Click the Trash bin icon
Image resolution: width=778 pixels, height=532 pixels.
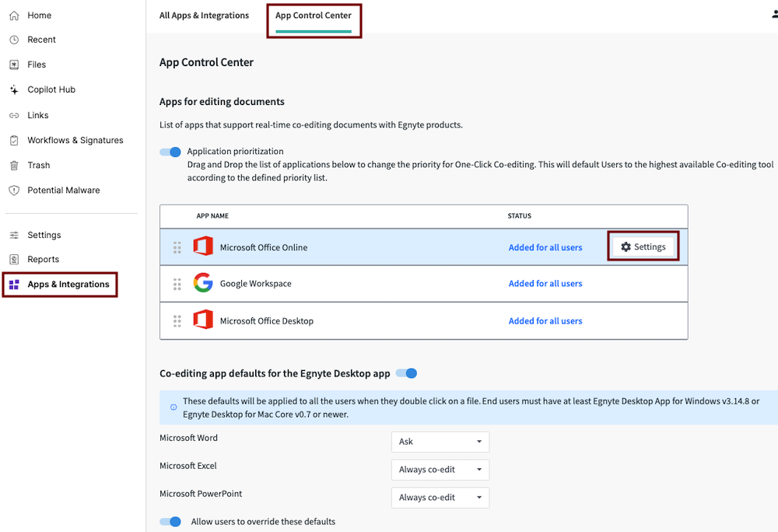(14, 165)
